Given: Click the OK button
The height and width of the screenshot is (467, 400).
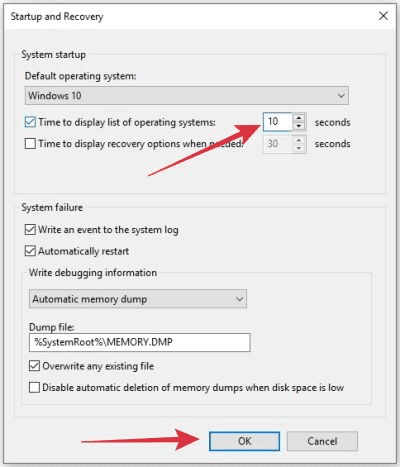Looking at the screenshot, I should 244,441.
